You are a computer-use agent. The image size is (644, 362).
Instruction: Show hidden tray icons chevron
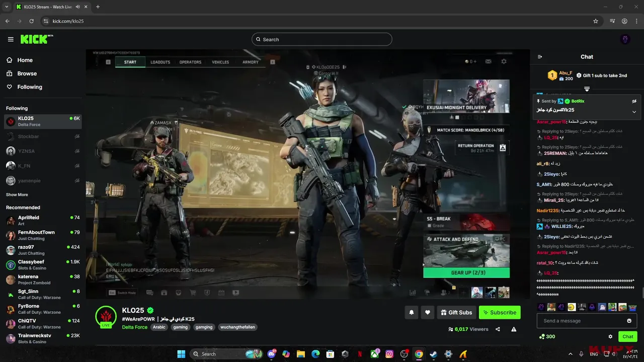click(x=570, y=354)
